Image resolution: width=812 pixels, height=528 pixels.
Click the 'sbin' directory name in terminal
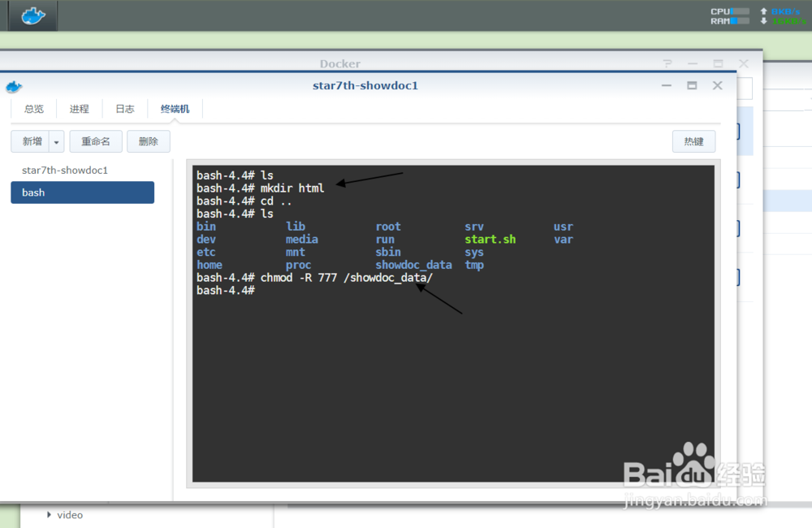pyautogui.click(x=388, y=252)
